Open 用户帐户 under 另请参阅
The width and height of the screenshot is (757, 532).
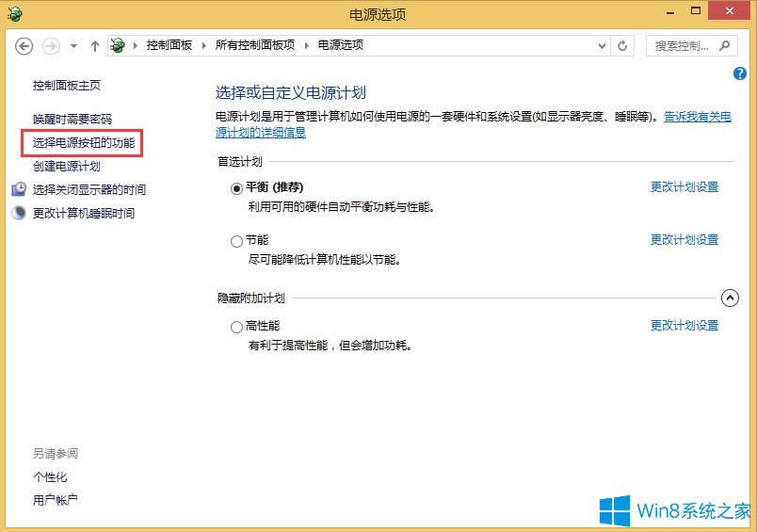coord(55,501)
